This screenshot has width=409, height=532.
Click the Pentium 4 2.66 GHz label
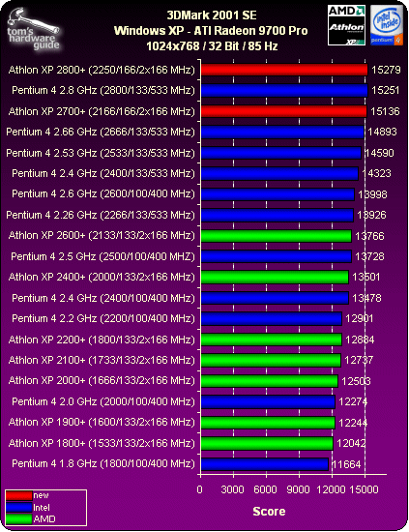click(x=101, y=132)
